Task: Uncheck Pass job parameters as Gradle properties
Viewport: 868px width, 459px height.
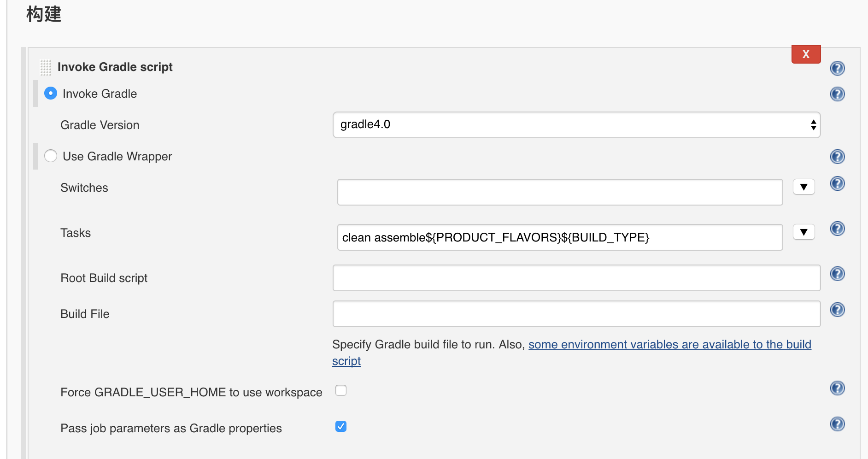Action: pyautogui.click(x=341, y=426)
